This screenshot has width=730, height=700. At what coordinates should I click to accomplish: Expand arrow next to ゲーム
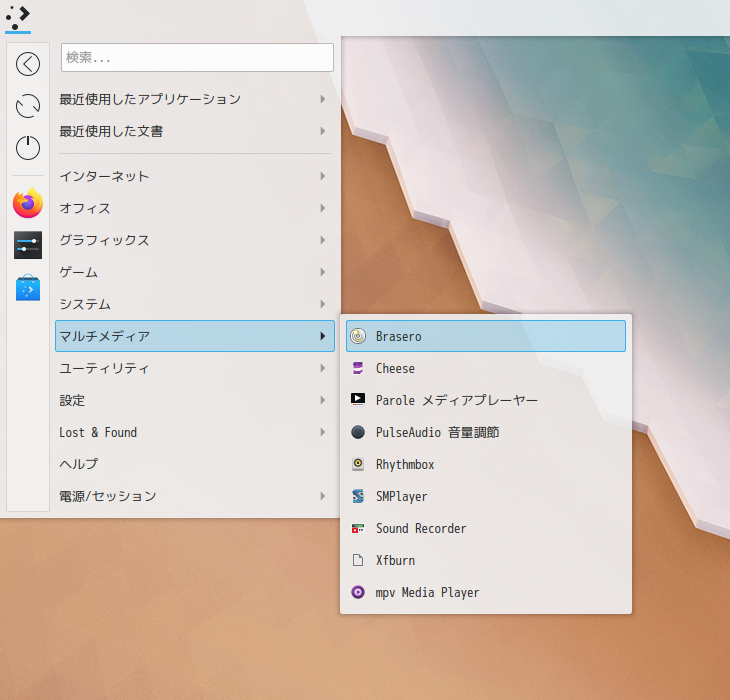pos(323,272)
